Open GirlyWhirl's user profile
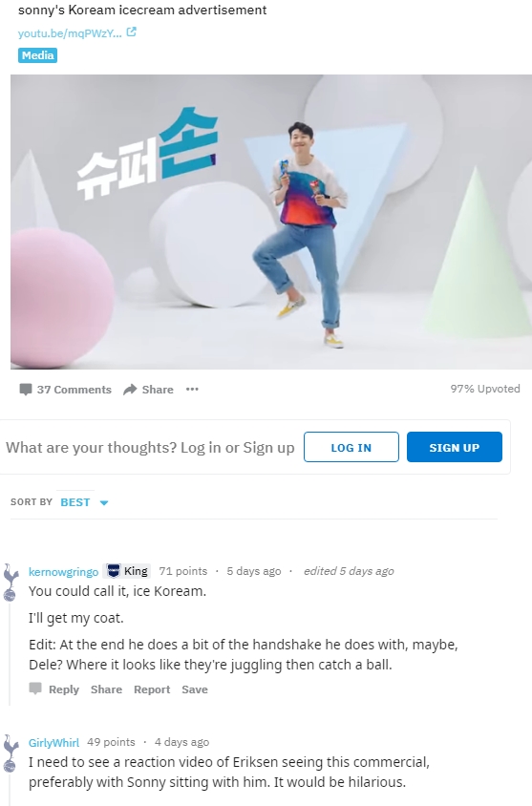 54,743
